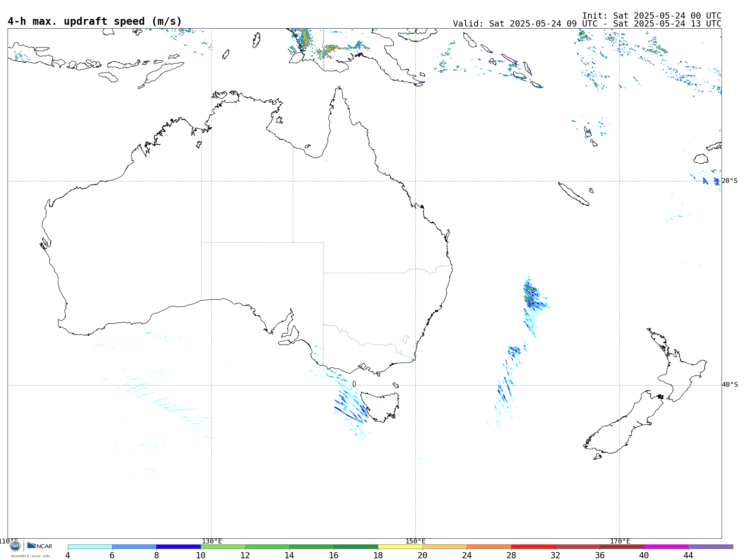Image resolution: width=744 pixels, height=560 pixels.
Task: Click the '4-h max. updraft speed (m/s)' title
Action: coord(95,21)
